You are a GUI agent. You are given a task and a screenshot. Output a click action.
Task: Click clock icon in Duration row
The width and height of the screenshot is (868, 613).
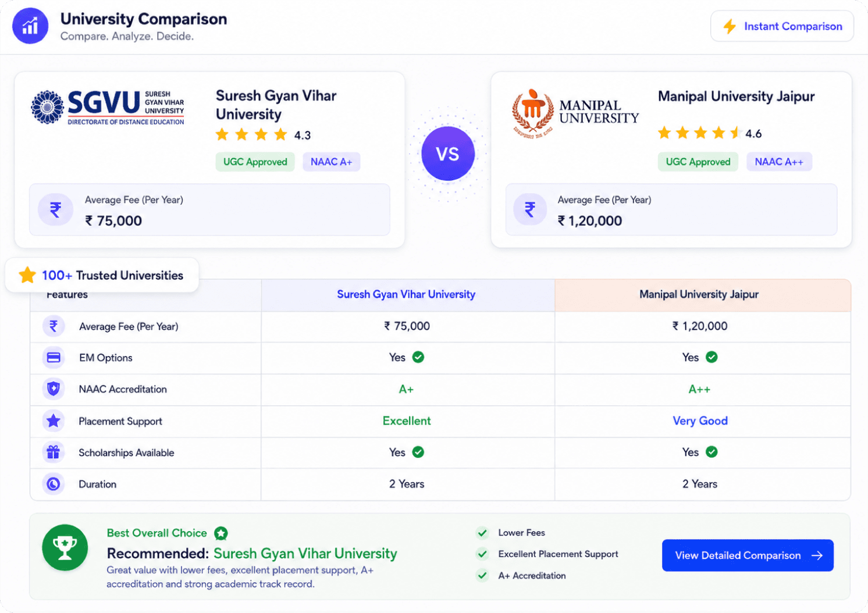pyautogui.click(x=54, y=484)
